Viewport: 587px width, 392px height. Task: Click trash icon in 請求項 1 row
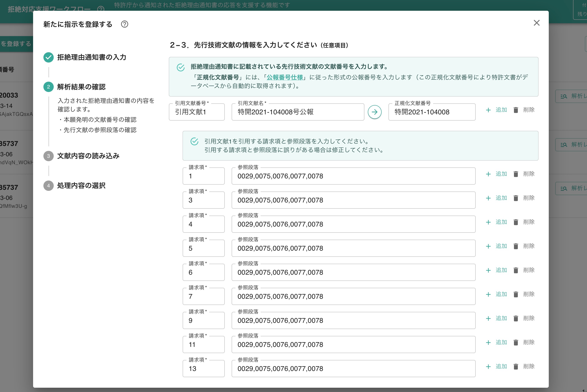tap(516, 174)
